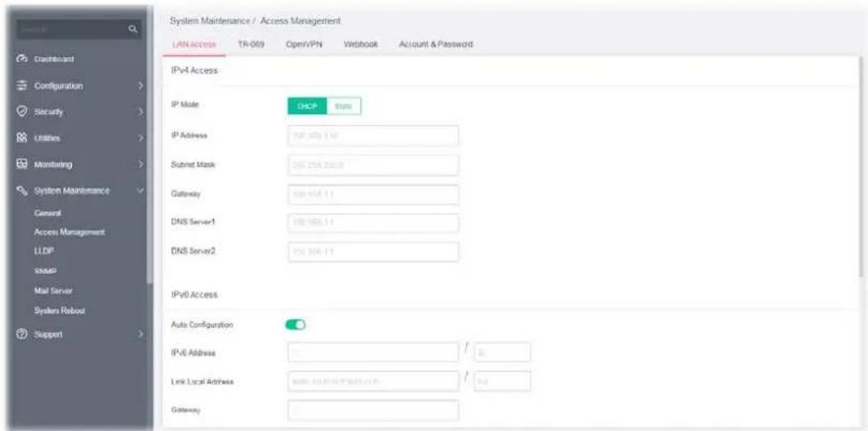This screenshot has width=868, height=431.
Task: Select DHCP IP mode
Action: (307, 107)
